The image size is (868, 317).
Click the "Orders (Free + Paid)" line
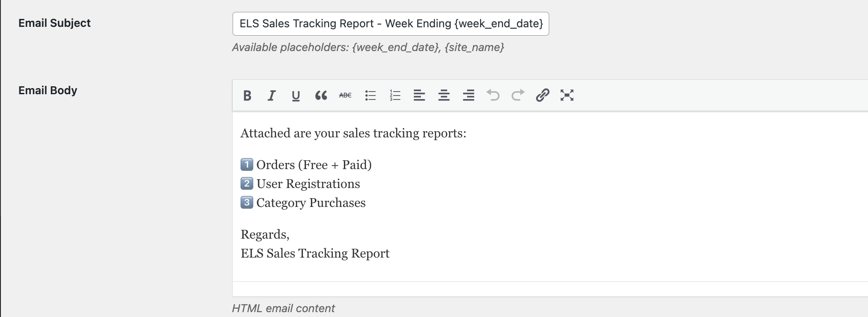pos(314,165)
